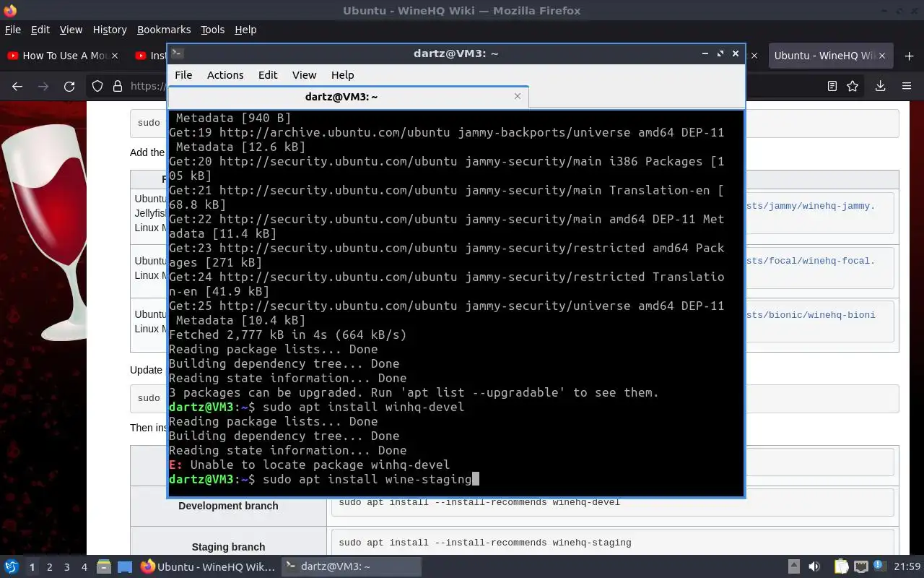924x578 pixels.
Task: Click 'Staging branch' table cell
Action: coord(228,547)
